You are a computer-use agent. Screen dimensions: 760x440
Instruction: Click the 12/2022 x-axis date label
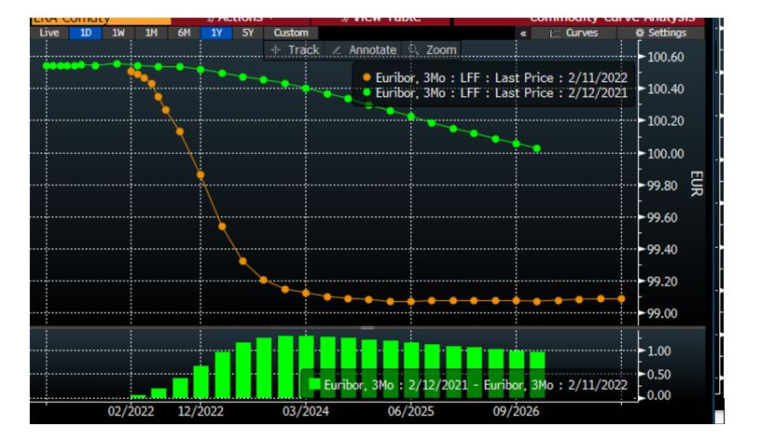click(x=200, y=411)
